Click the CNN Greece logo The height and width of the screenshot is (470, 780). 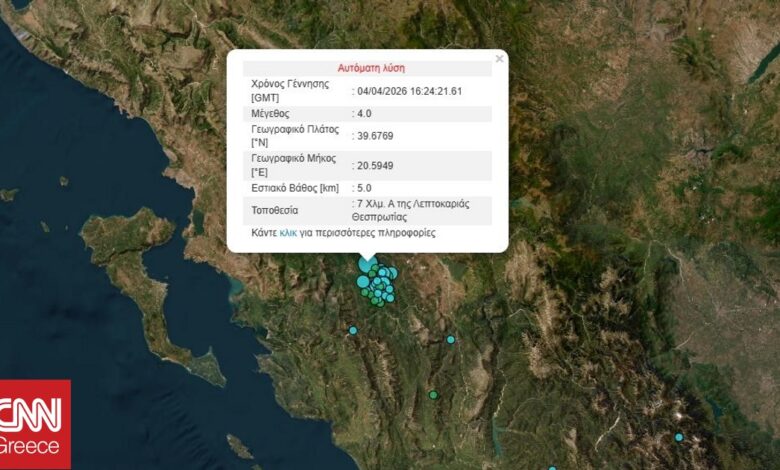point(35,424)
